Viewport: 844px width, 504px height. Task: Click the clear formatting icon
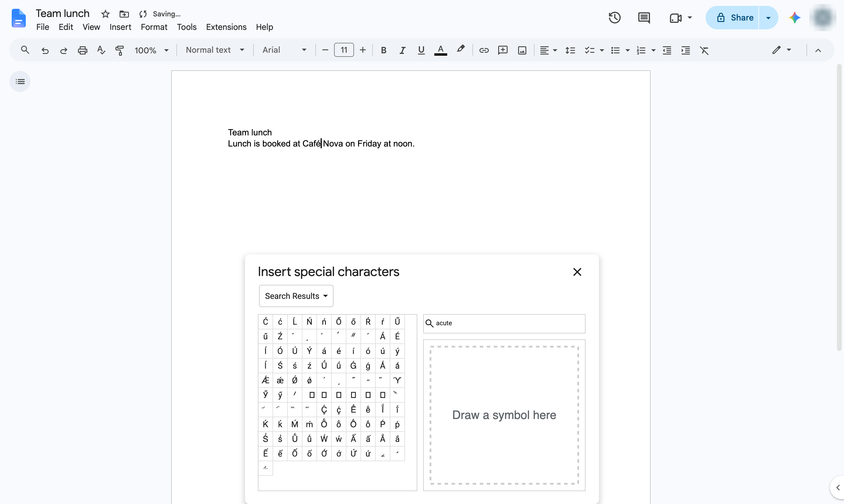click(705, 50)
